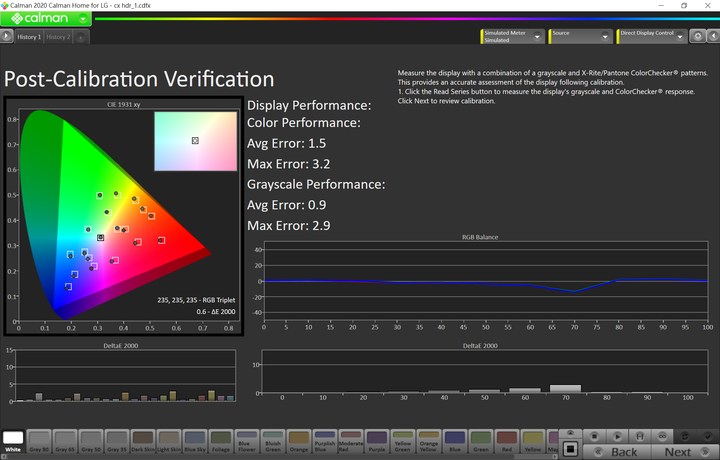Expand the Simulated Meter dropdown
The image size is (720, 460).
(x=537, y=36)
